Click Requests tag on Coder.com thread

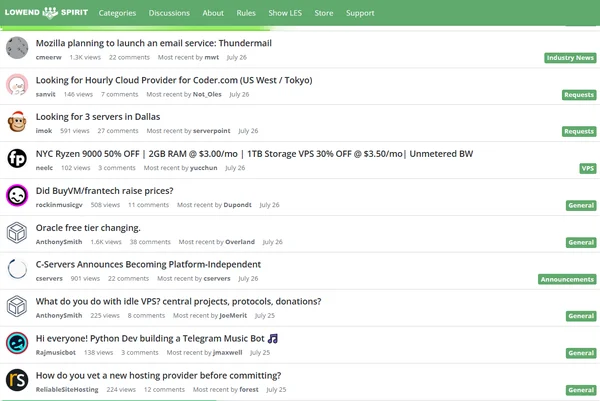(x=579, y=95)
